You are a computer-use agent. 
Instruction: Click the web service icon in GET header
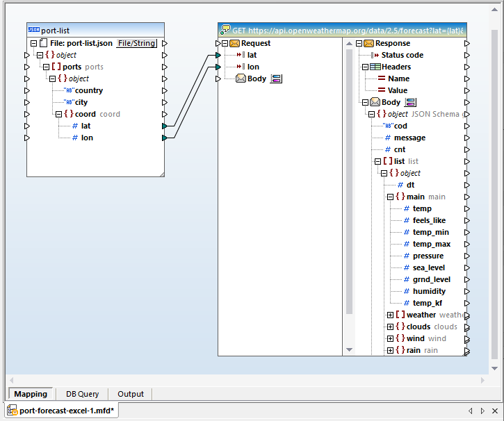point(225,31)
